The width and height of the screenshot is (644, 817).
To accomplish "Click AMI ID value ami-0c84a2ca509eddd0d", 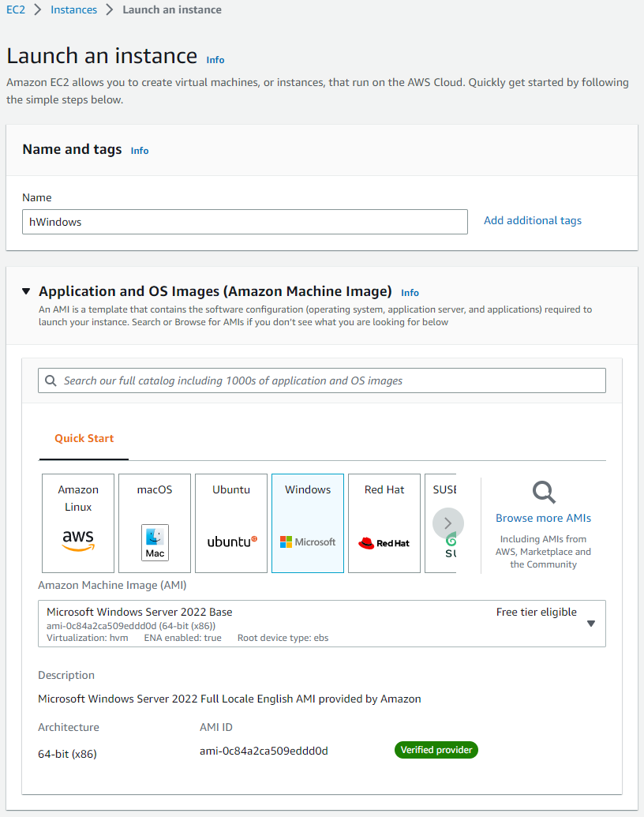I will 264,751.
